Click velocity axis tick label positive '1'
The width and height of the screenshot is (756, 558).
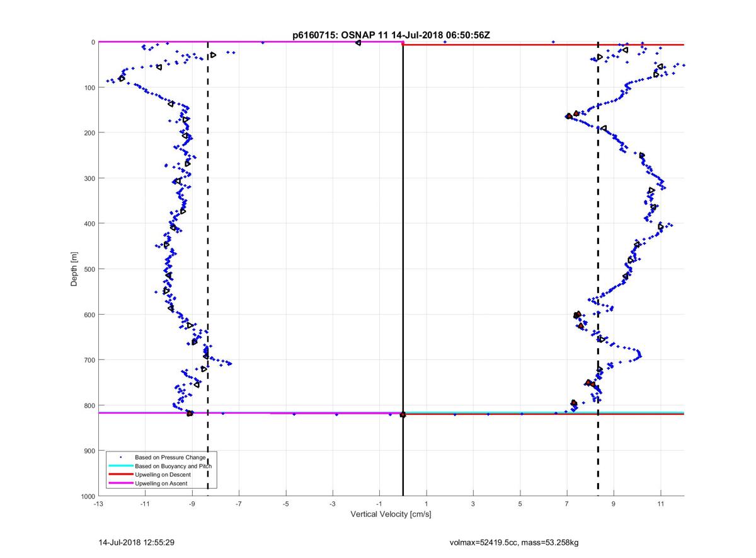coord(427,504)
